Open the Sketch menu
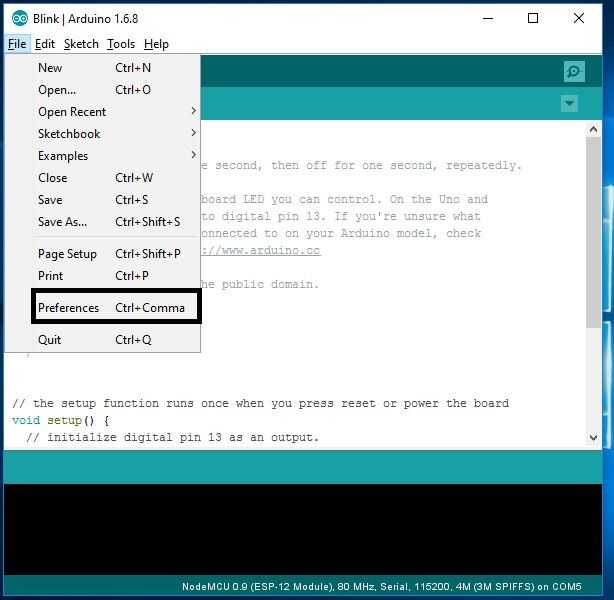The width and height of the screenshot is (614, 600). (81, 44)
